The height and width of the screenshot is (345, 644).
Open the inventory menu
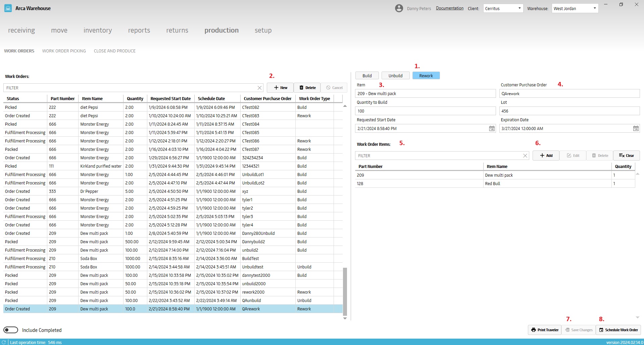tap(98, 30)
